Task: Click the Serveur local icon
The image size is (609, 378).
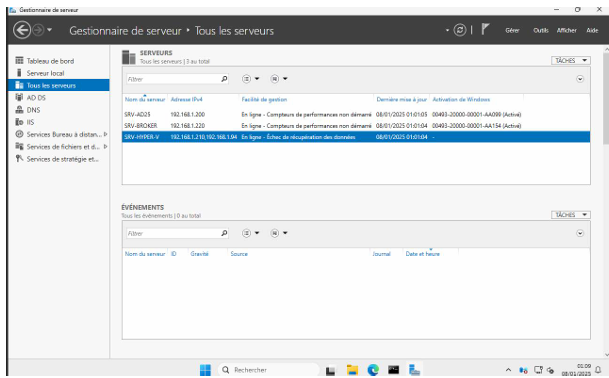Action: click(x=19, y=73)
